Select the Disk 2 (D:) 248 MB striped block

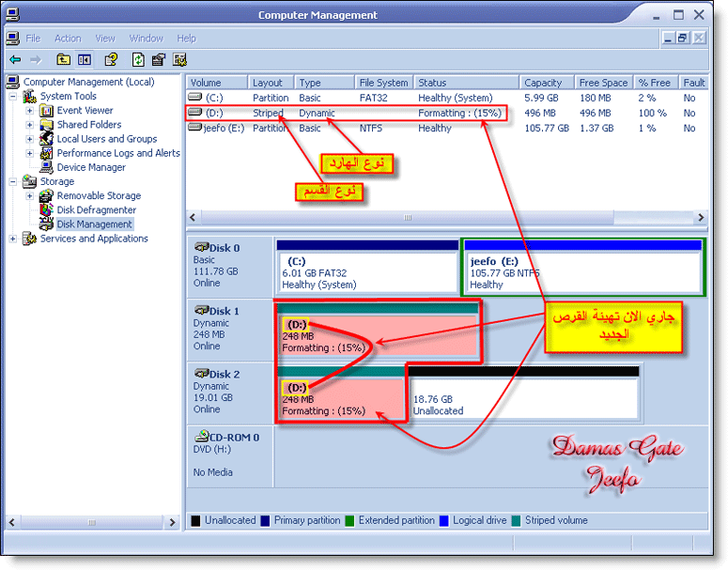[342, 394]
